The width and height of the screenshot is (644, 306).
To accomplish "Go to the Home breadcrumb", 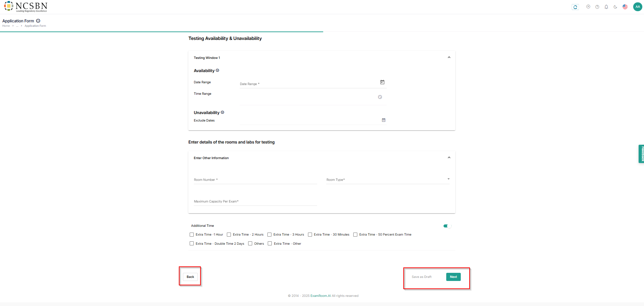I will [x=6, y=26].
